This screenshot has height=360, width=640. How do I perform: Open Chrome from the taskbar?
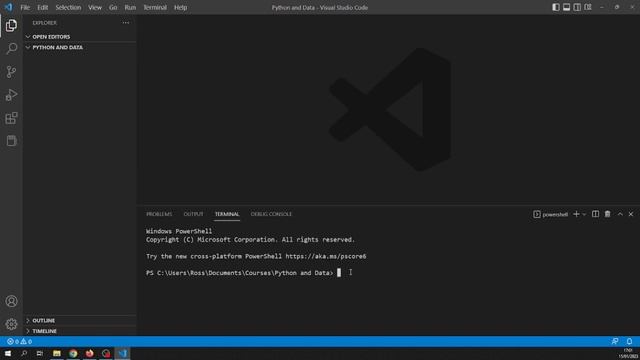pos(73,353)
